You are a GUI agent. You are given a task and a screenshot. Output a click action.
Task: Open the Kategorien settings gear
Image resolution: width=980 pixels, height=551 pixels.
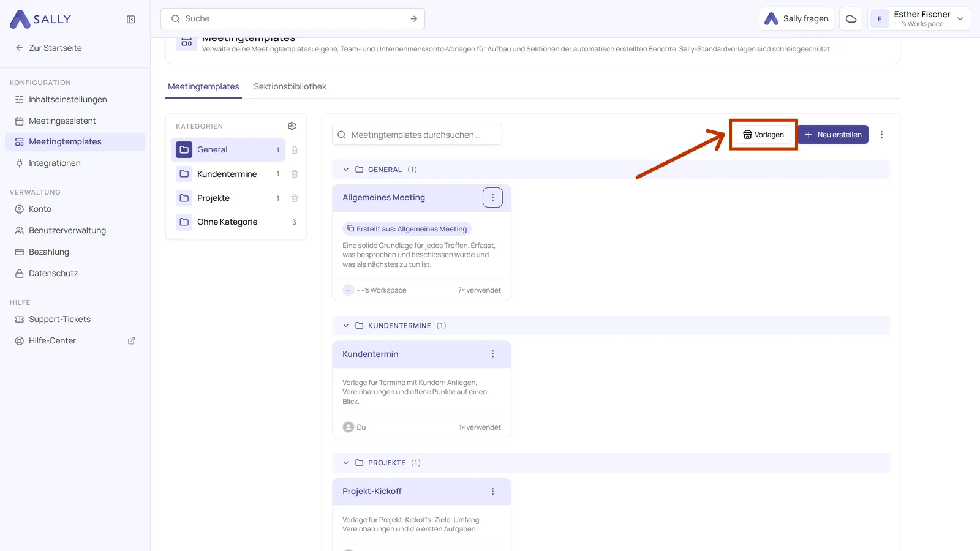click(x=292, y=126)
